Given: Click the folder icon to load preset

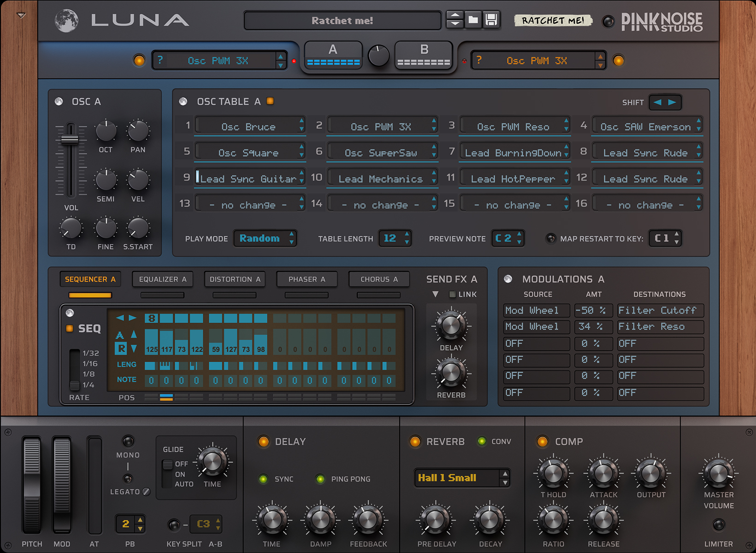Looking at the screenshot, I should tap(473, 20).
